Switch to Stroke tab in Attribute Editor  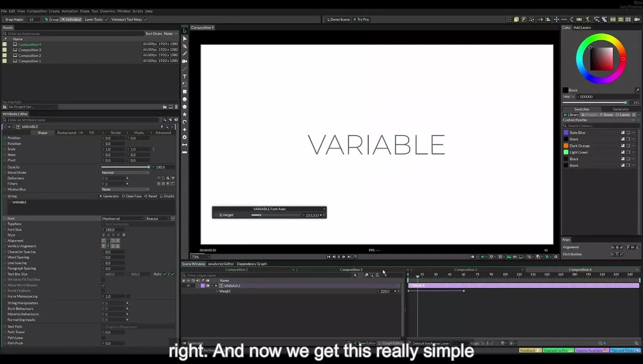[x=116, y=133]
